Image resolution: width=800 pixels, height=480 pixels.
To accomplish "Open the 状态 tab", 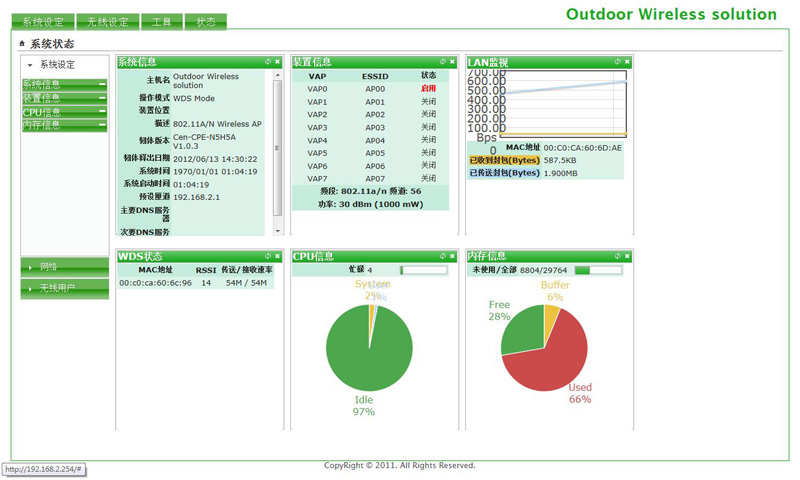I will pos(206,22).
